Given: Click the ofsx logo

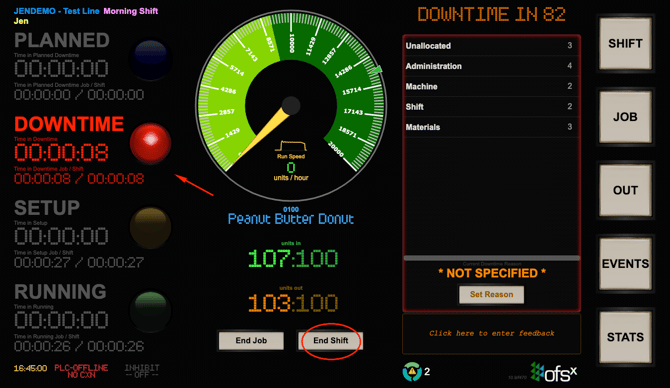Looking at the screenshot, I should coord(553,373).
